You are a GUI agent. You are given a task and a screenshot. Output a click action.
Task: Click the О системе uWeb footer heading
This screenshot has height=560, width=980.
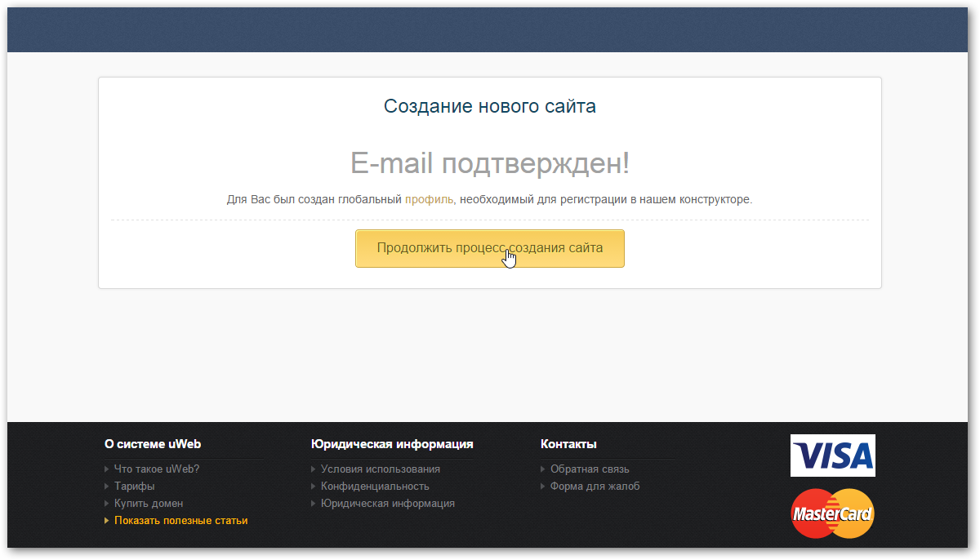153,444
